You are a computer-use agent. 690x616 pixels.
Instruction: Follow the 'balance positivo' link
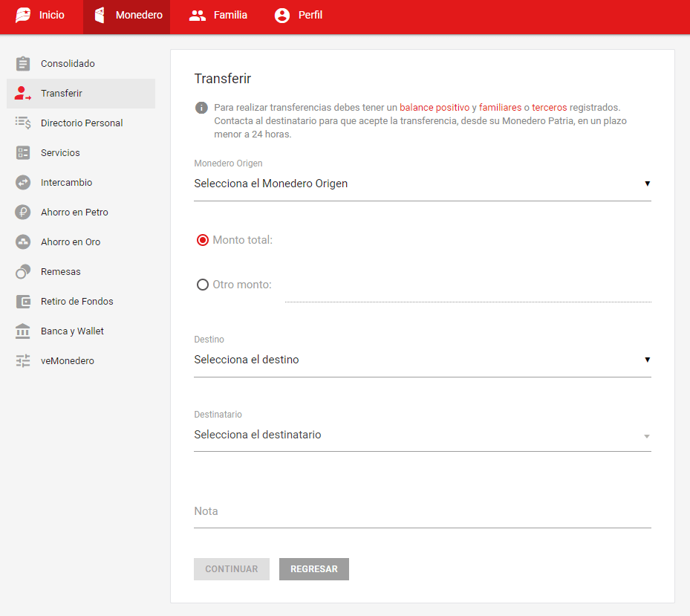coord(434,108)
